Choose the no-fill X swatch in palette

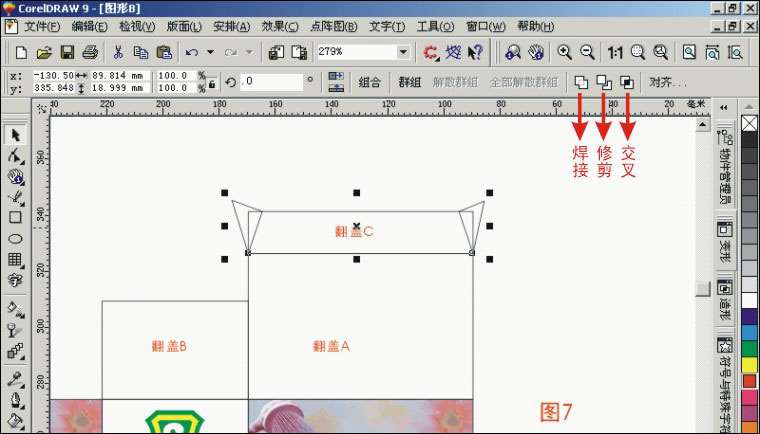pos(749,123)
